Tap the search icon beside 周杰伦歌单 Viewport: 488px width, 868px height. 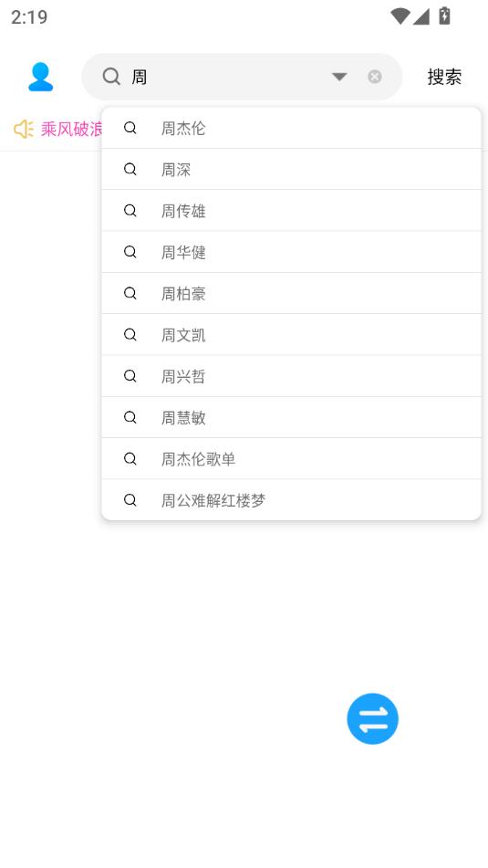130,458
